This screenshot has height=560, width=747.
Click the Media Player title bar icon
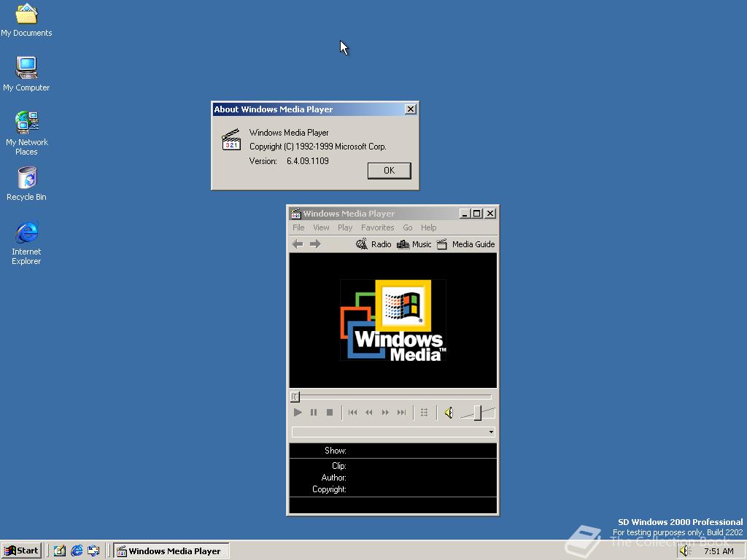[x=296, y=214]
